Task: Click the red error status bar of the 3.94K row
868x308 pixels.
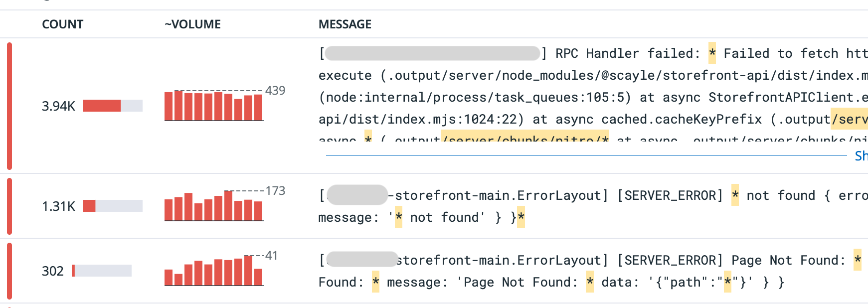Action: click(9, 106)
